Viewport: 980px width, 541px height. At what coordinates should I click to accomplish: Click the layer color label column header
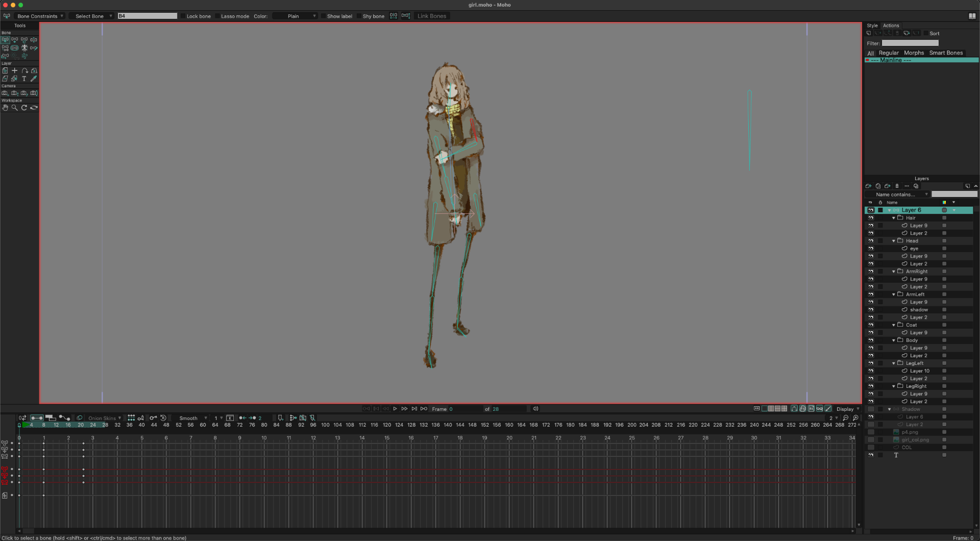pyautogui.click(x=944, y=203)
